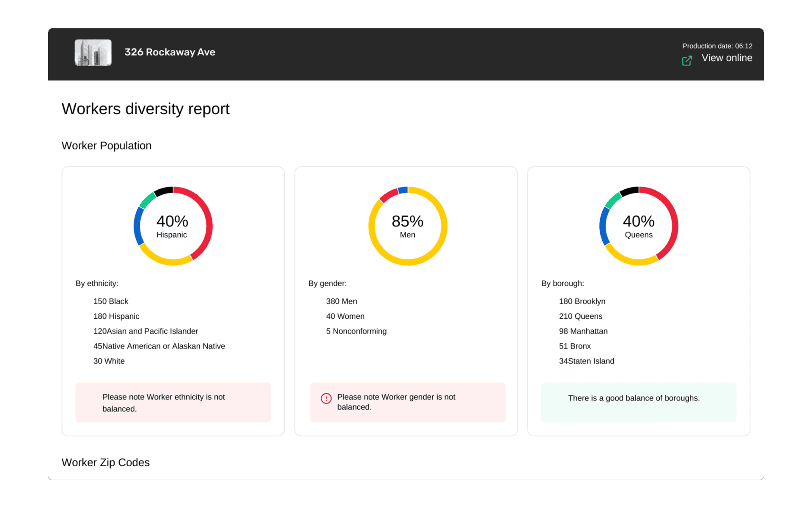Click the 180 Hispanic row

(x=116, y=316)
